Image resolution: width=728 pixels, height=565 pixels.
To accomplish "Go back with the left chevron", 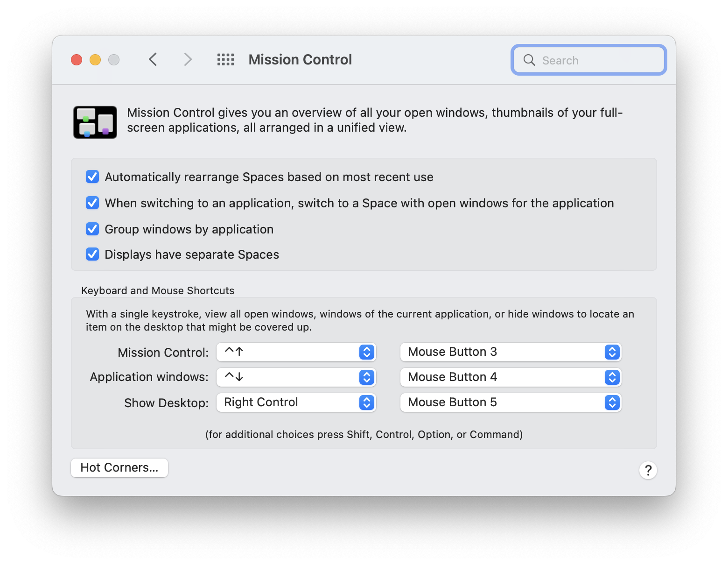I will 153,60.
